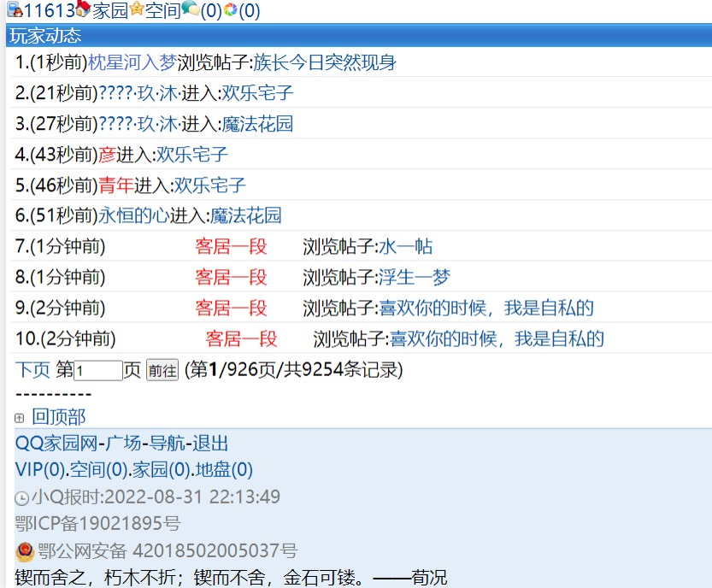Click the QQ penguin icon beside 11613

[x=15, y=9]
